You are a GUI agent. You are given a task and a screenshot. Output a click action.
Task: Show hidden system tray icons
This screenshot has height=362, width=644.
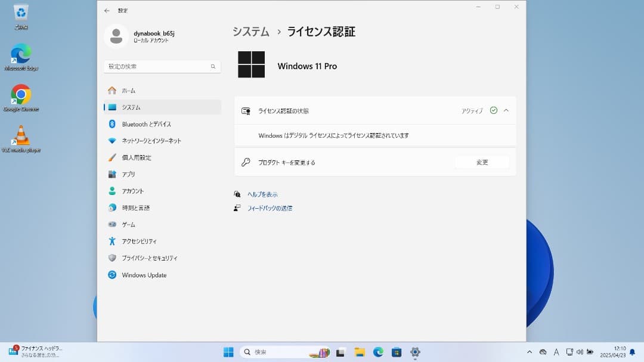pos(530,351)
